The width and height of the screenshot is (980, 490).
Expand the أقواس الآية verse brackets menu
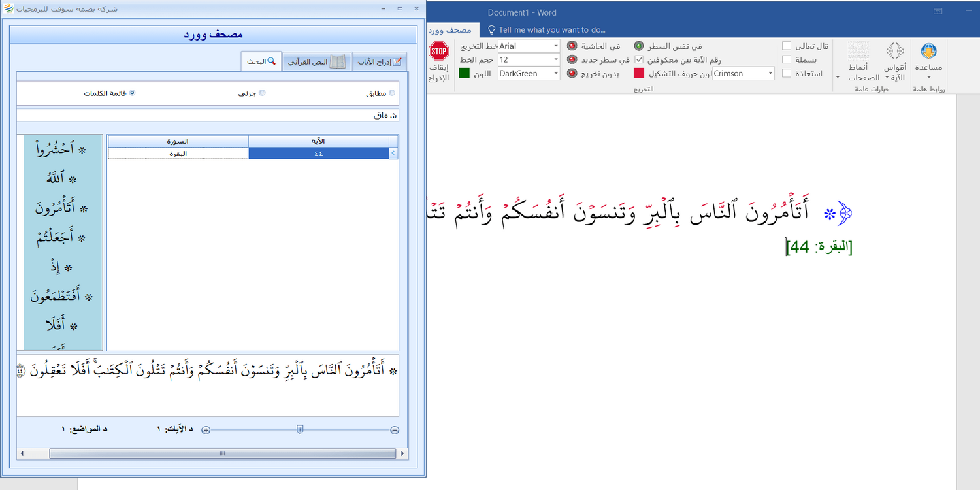pos(895,61)
